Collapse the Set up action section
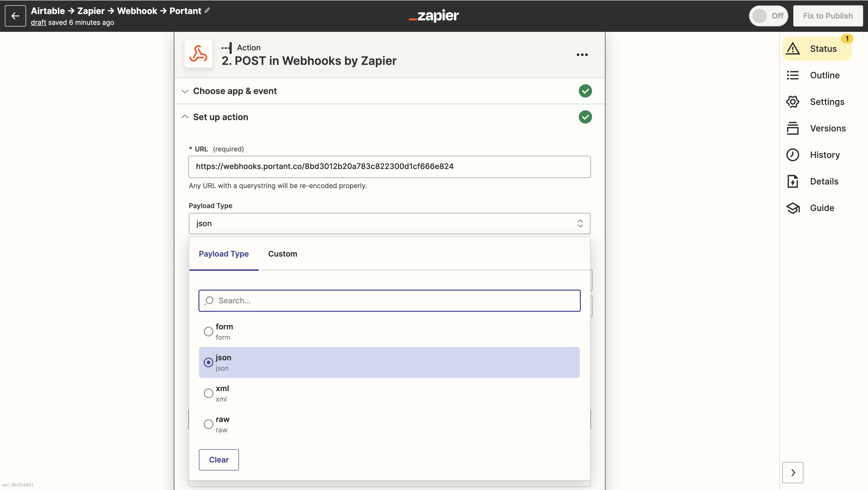868x490 pixels. pyautogui.click(x=220, y=117)
